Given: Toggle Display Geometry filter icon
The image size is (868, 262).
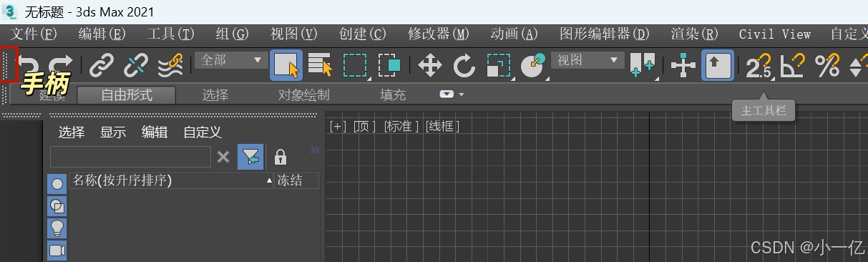Looking at the screenshot, I should point(57,184).
